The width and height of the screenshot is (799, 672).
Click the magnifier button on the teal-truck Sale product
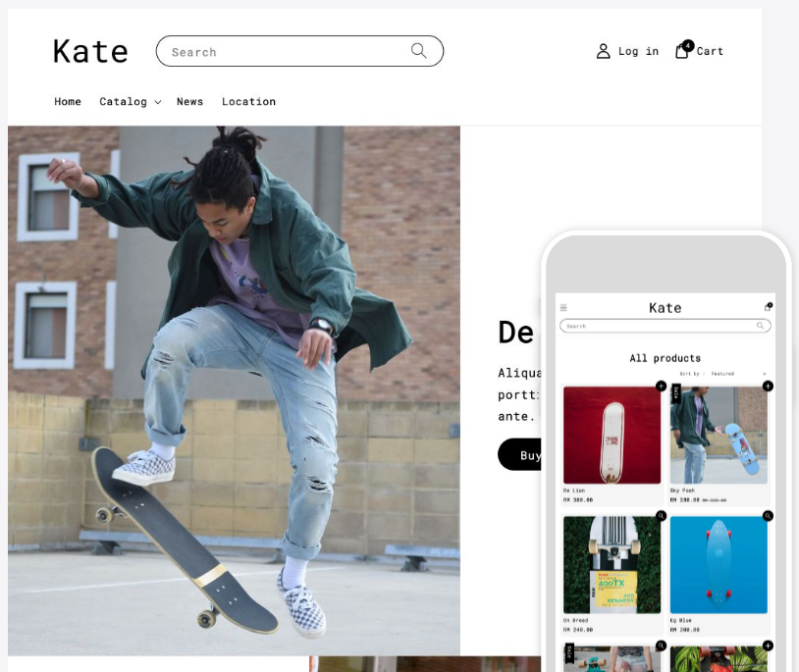coord(661,646)
